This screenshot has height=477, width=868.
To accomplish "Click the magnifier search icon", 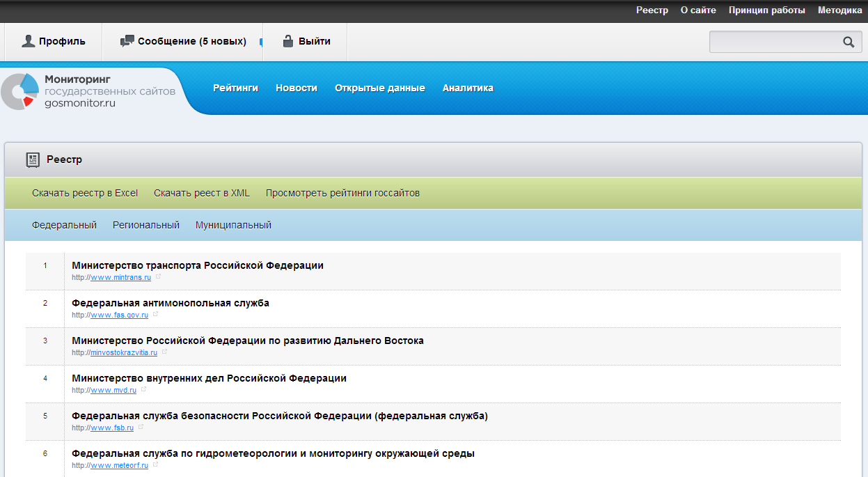I will click(x=848, y=42).
